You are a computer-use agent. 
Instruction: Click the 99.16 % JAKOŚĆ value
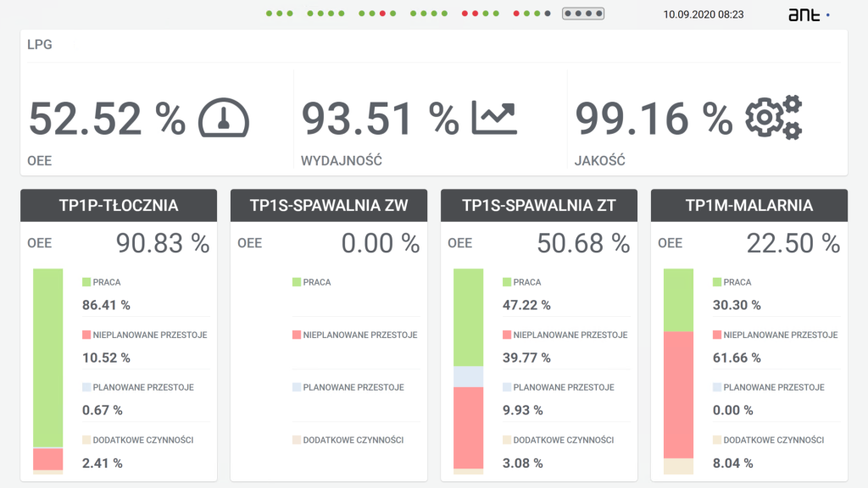(x=654, y=119)
